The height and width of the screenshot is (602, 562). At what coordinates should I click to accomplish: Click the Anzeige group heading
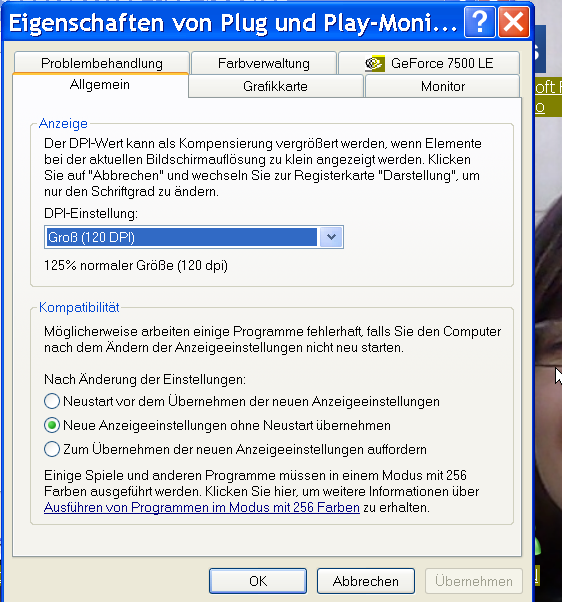point(63,123)
